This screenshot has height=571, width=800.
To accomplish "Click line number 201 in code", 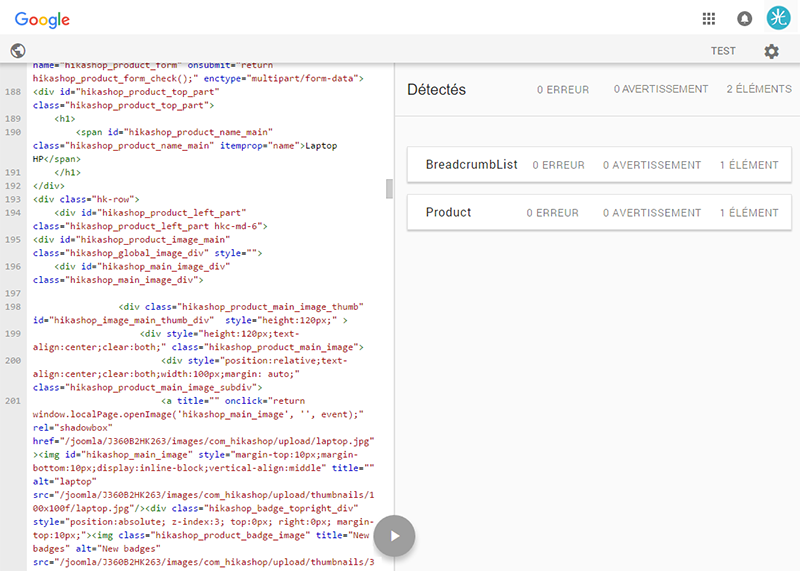I will 13,401.
